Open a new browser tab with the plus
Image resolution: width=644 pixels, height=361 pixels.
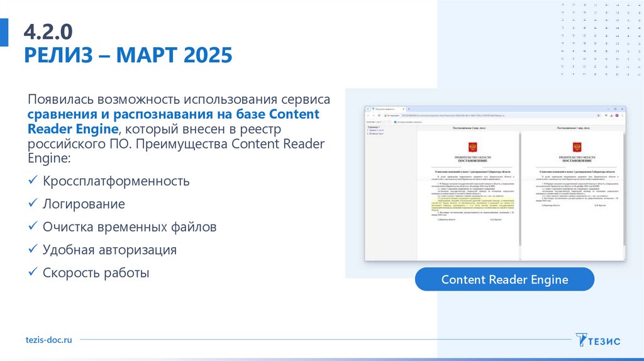[409, 109]
